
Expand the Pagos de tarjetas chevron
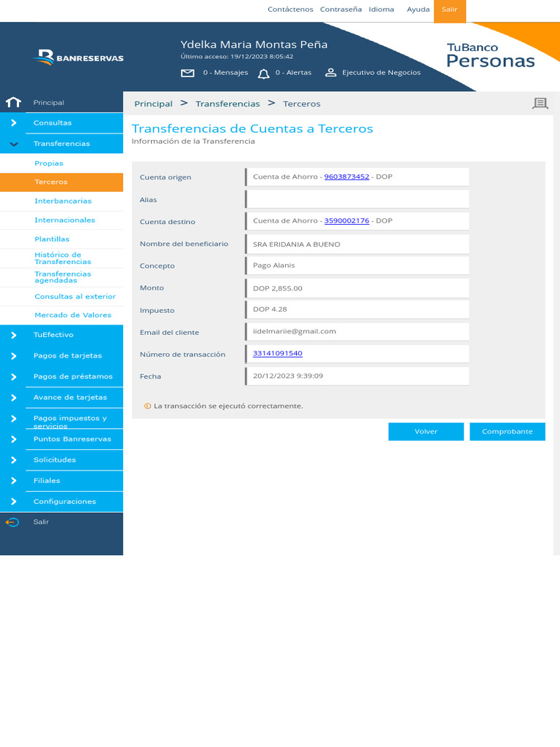[x=13, y=356]
